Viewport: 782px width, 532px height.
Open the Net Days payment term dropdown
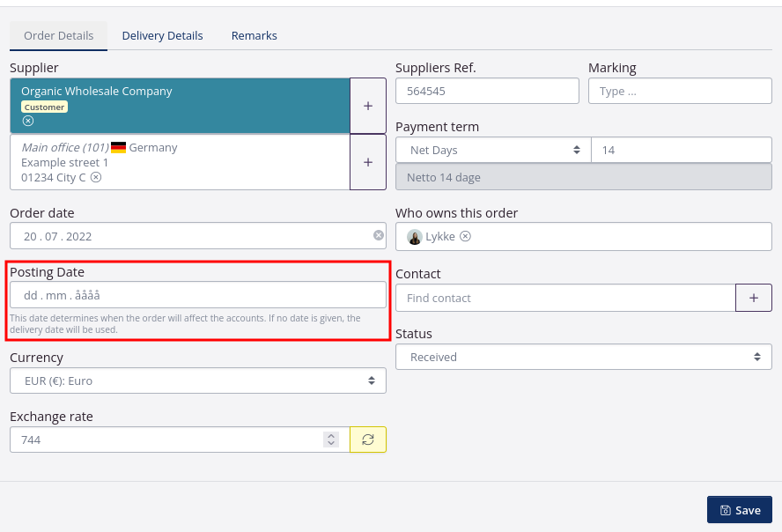click(493, 150)
